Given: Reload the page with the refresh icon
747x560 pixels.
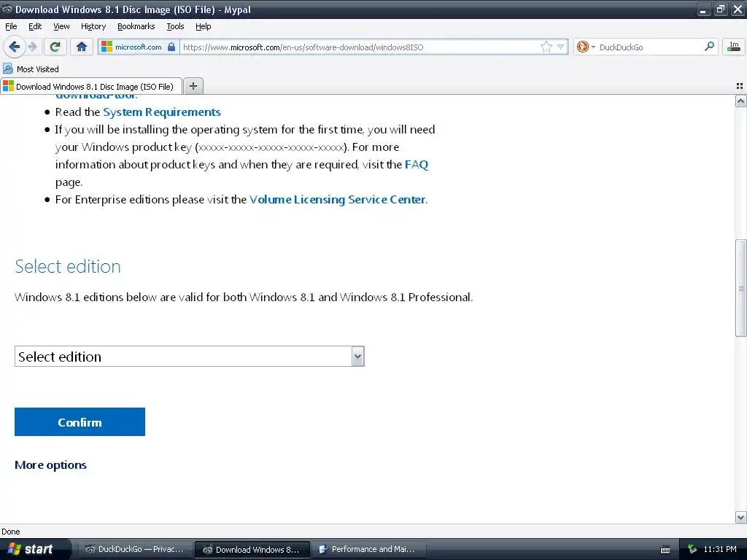Looking at the screenshot, I should pos(55,47).
